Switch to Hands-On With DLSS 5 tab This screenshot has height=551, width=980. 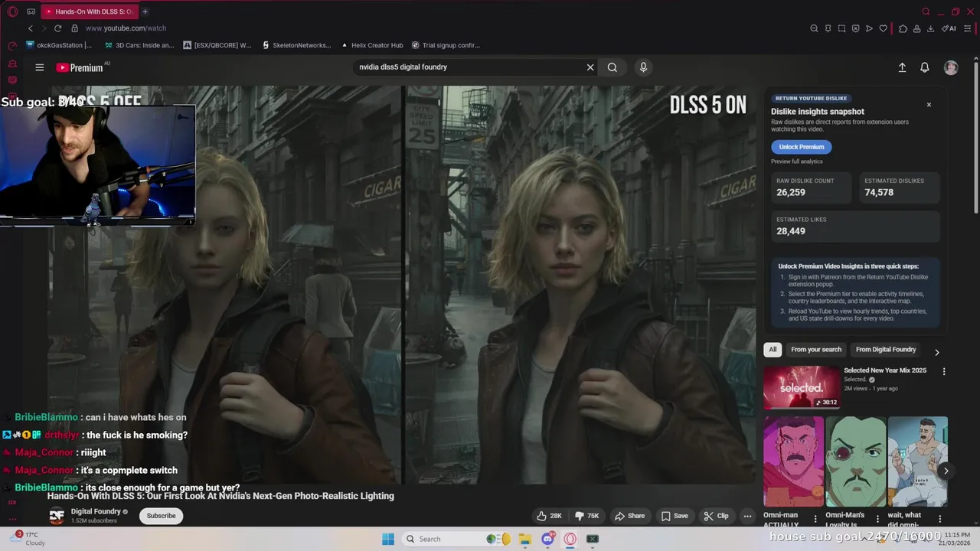tap(88, 11)
